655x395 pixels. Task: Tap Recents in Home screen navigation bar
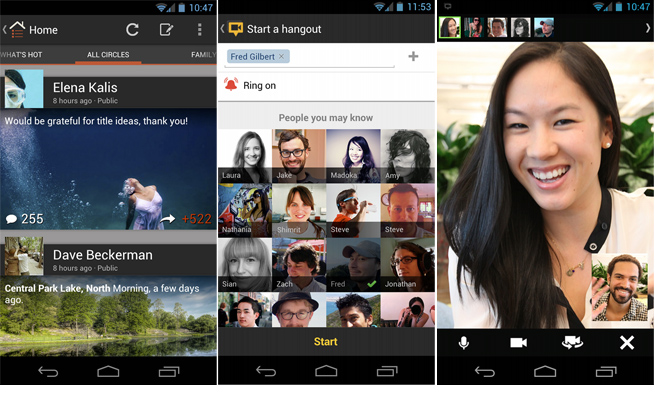pyautogui.click(x=169, y=372)
